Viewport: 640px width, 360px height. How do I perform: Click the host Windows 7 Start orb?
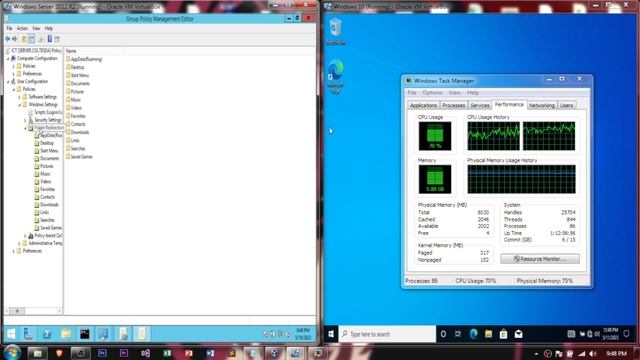point(12,353)
